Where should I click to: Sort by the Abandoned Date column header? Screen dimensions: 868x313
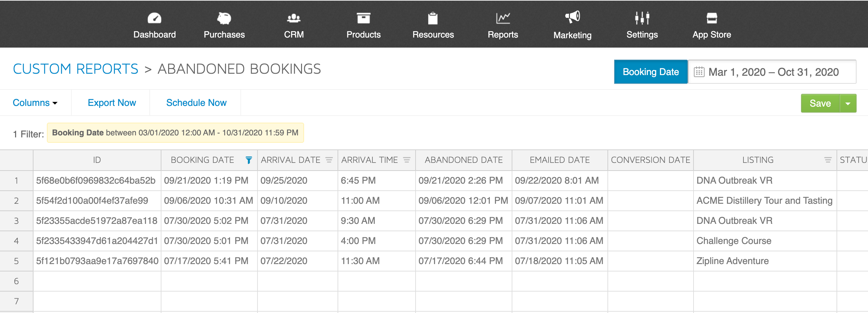coord(463,160)
